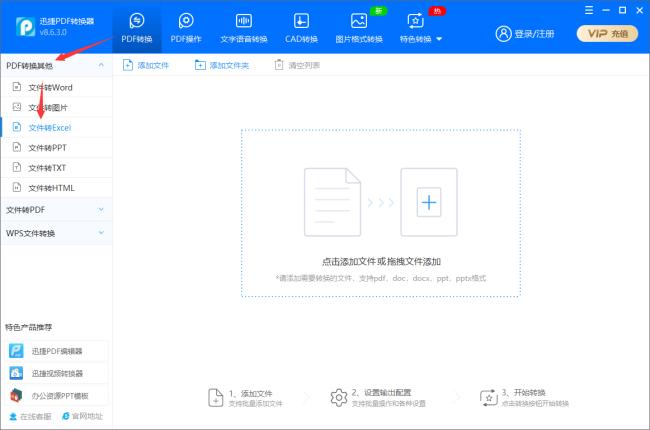Open the 特色转换 tab

click(416, 28)
